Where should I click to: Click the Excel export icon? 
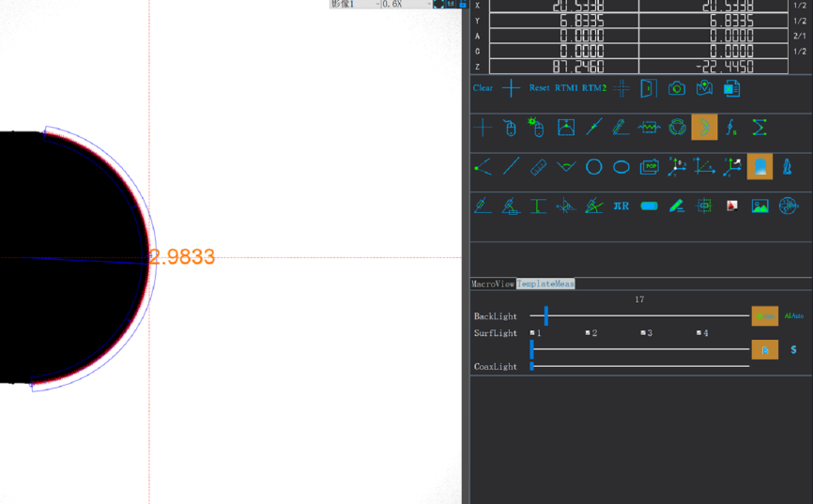[x=732, y=88]
